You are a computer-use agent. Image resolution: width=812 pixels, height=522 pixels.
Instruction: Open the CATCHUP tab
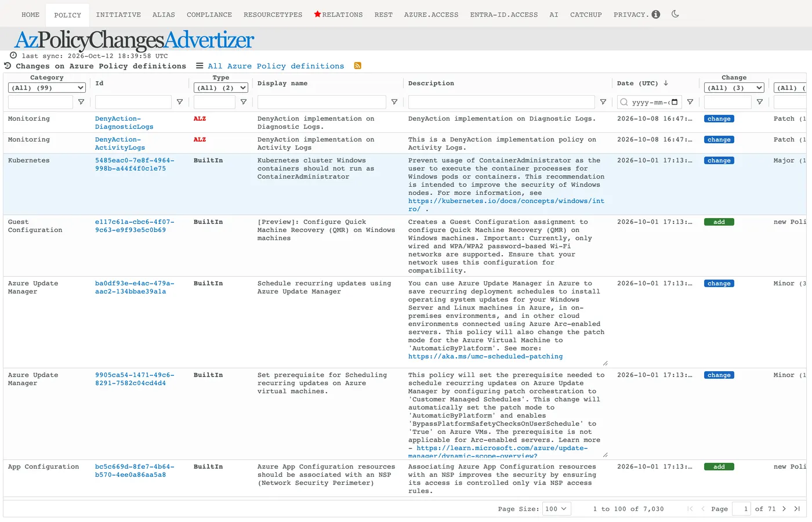pyautogui.click(x=586, y=14)
